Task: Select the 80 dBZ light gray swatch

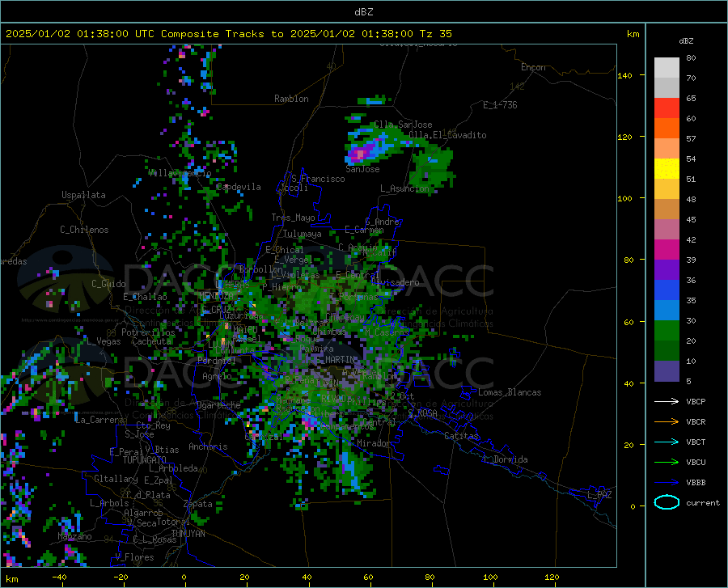Action: pyautogui.click(x=667, y=68)
